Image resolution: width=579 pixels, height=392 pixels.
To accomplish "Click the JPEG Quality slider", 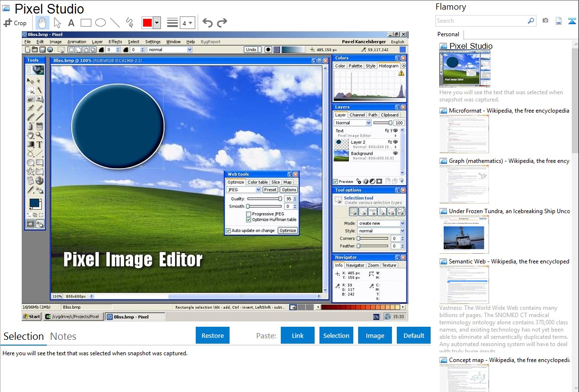I will coord(264,199).
